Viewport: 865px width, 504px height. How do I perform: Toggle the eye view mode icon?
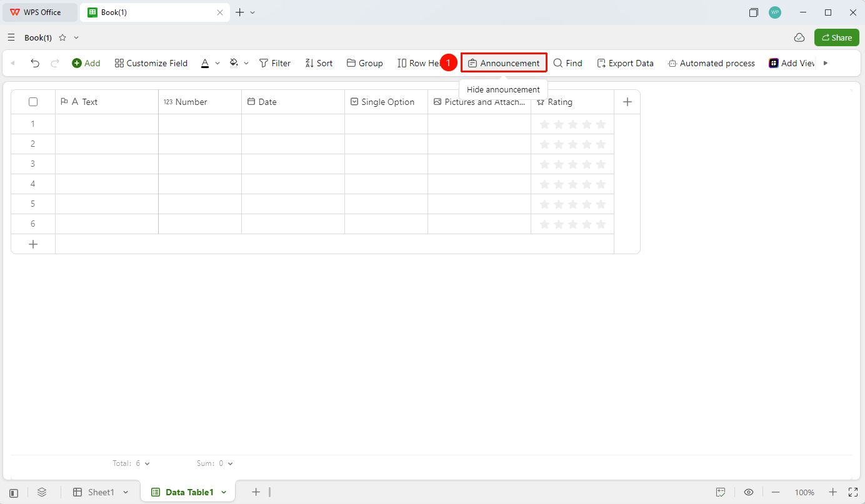click(749, 492)
